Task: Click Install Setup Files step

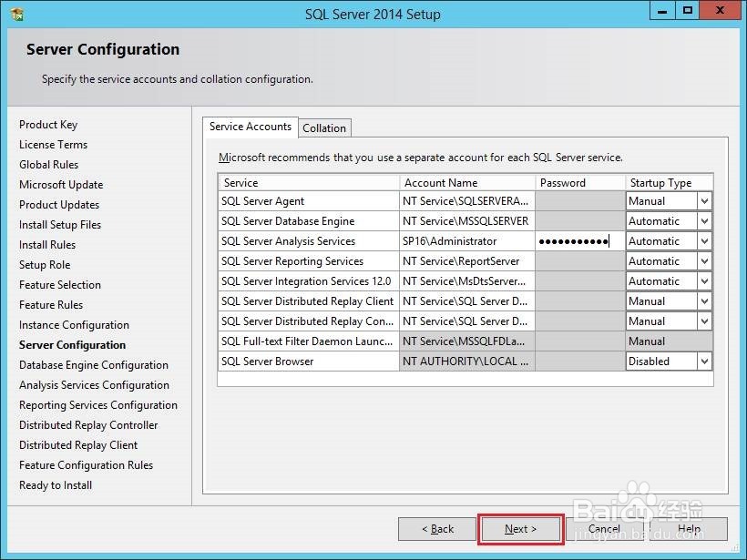Action: [60, 225]
